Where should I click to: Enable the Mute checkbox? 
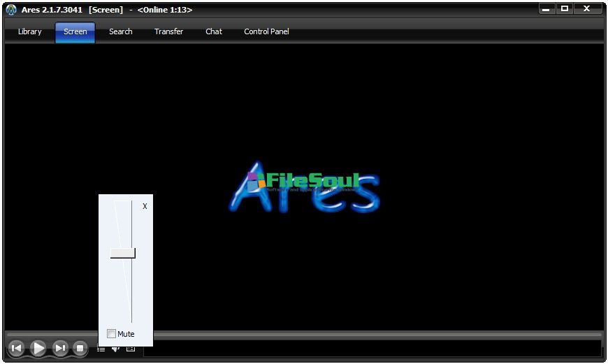click(x=112, y=334)
